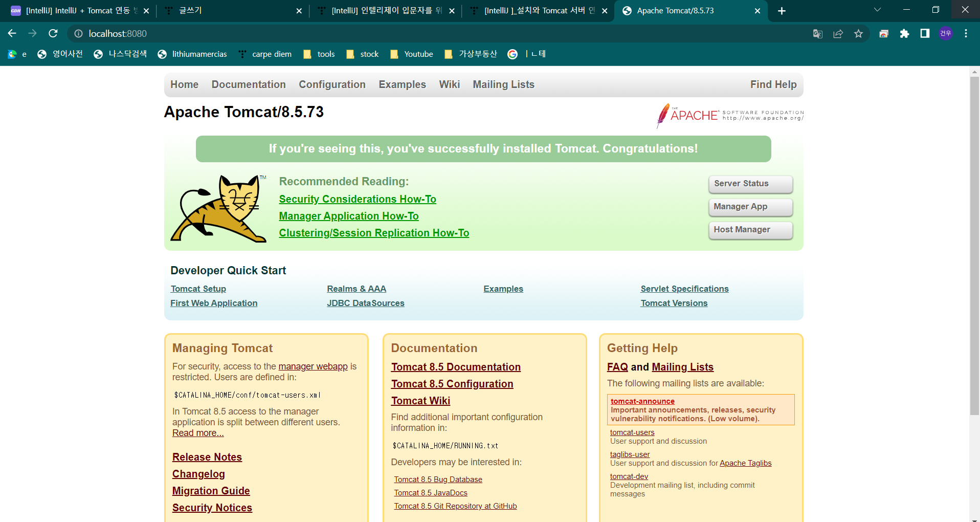The image size is (980, 522).
Task: Select Documentation in Tomcat navigation bar
Action: (249, 84)
